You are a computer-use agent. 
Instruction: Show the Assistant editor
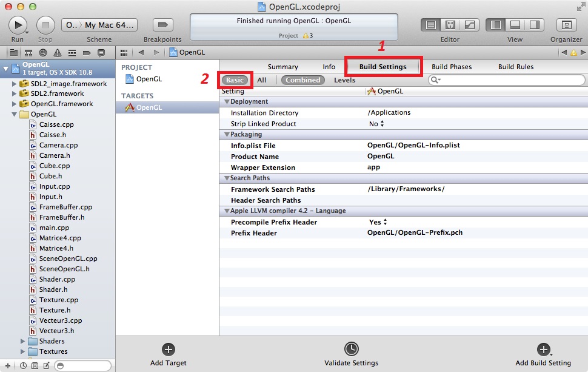pos(450,25)
